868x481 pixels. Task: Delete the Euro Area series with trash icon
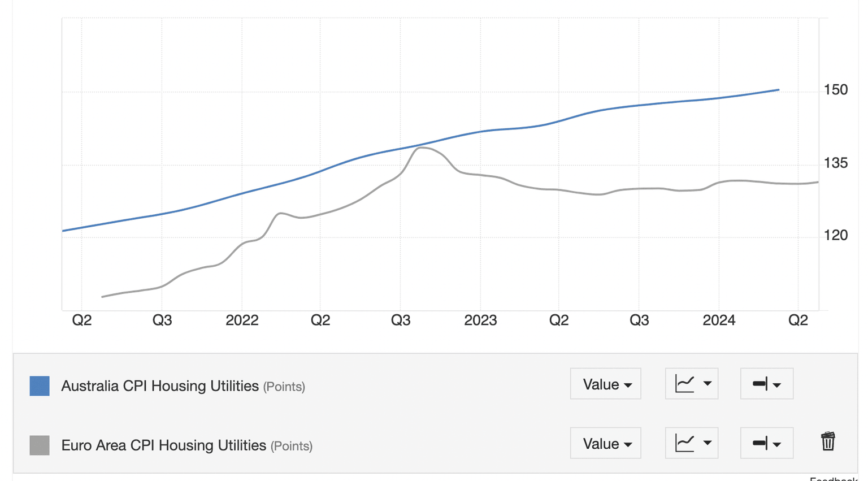coord(828,441)
